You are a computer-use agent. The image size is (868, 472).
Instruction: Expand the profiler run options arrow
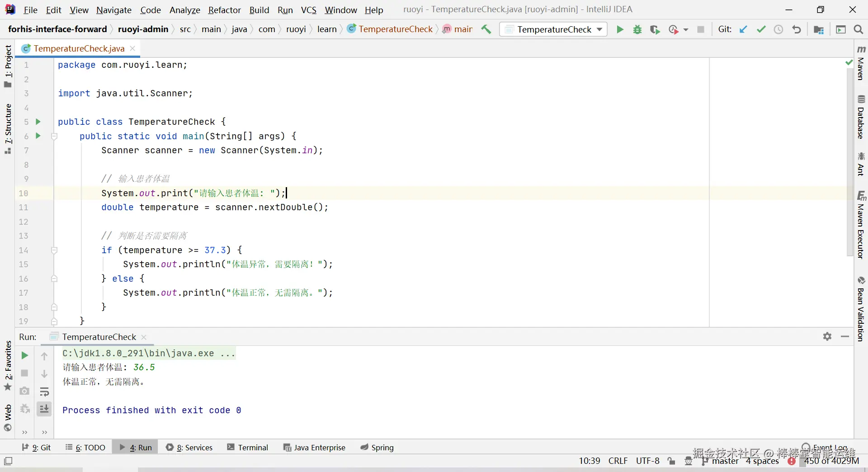(686, 30)
